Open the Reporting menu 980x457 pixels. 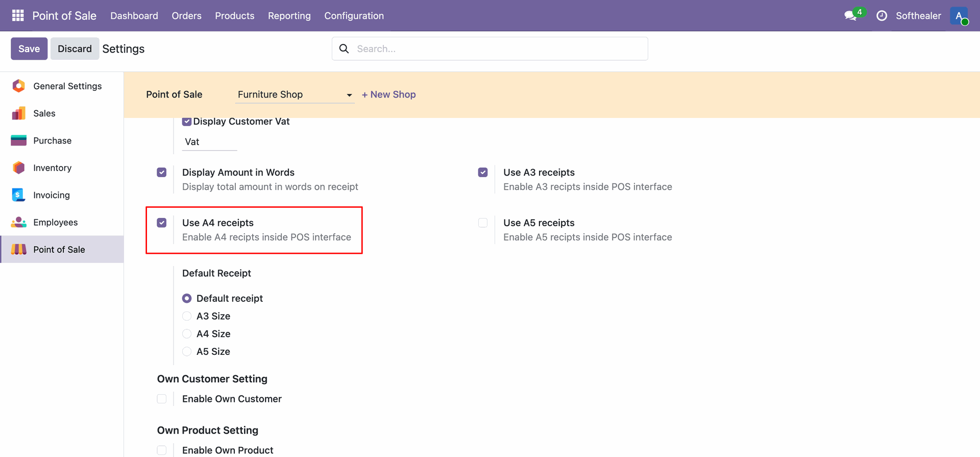(x=289, y=16)
